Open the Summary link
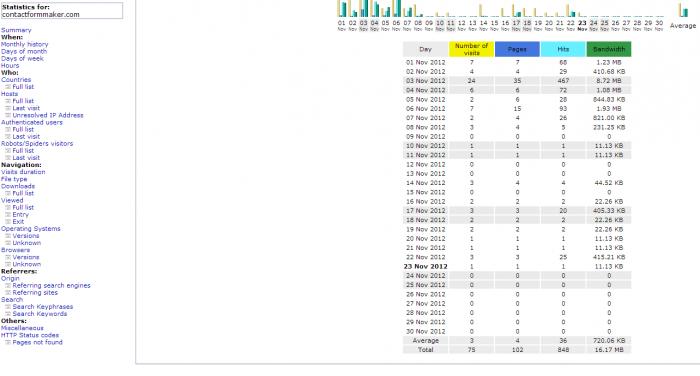Screen dimensions: 700x376 coord(16,30)
